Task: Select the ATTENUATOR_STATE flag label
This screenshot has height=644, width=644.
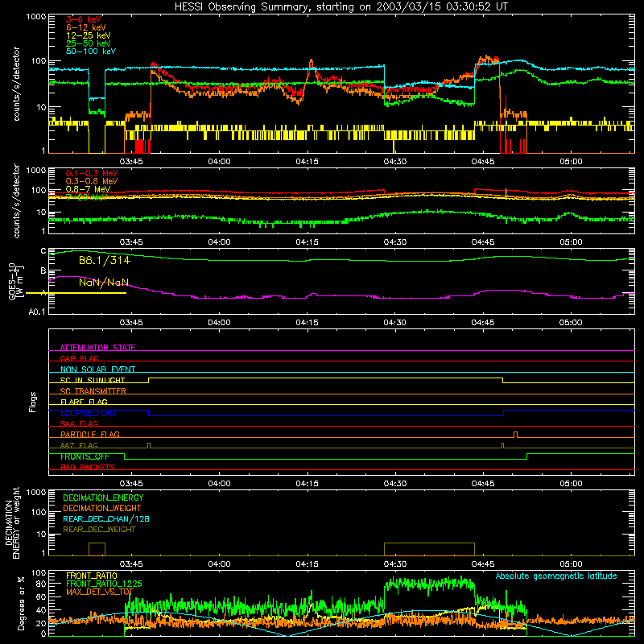Action: (x=97, y=348)
